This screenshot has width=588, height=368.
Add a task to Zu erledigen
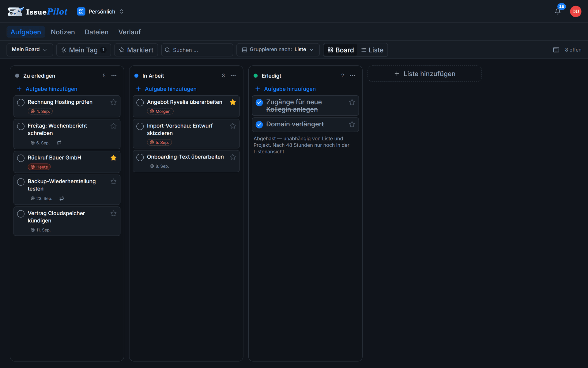47,89
